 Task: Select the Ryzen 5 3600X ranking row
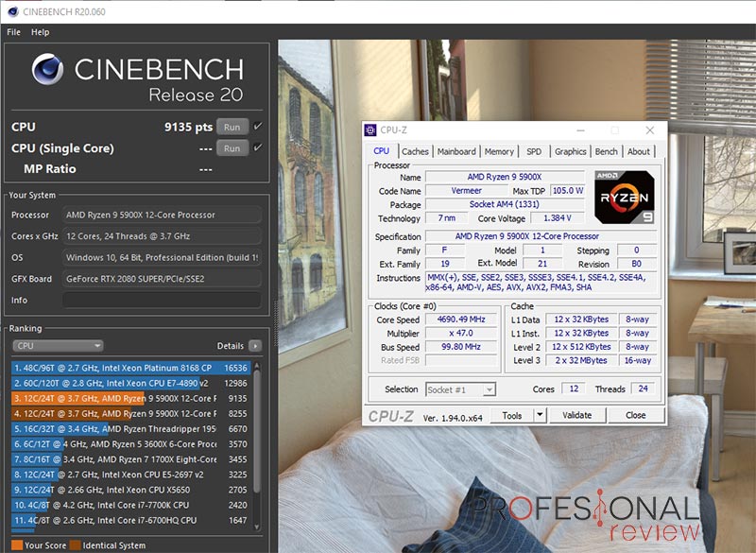[130, 444]
